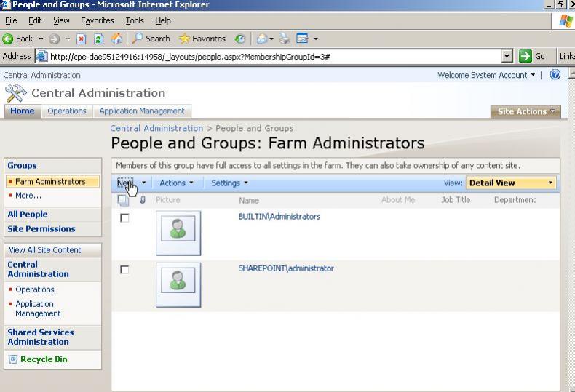The image size is (575, 392).
Task: Click the SHAREPOINT\administrator user picture
Action: (x=178, y=284)
